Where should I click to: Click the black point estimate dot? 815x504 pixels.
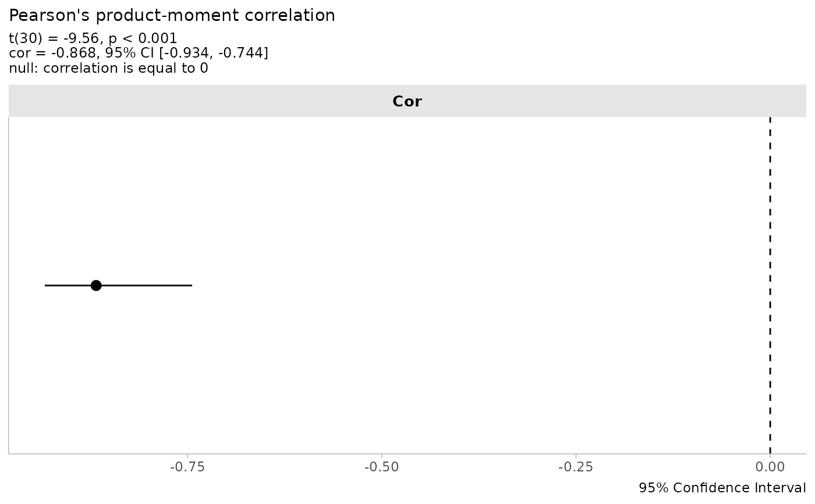pos(96,285)
